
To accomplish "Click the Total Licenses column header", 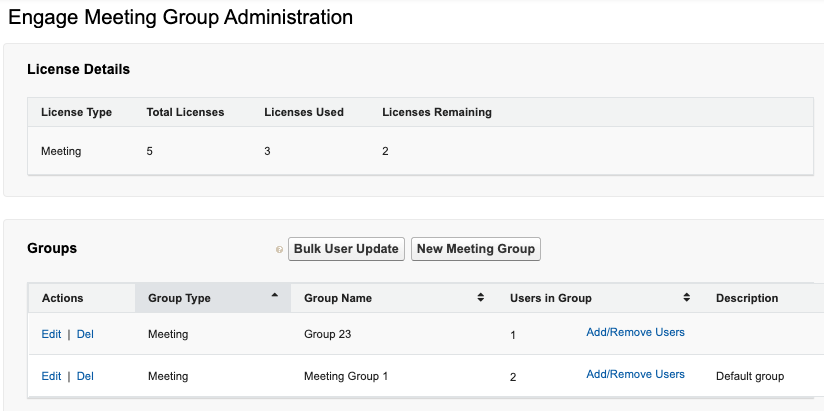I will coord(185,112).
